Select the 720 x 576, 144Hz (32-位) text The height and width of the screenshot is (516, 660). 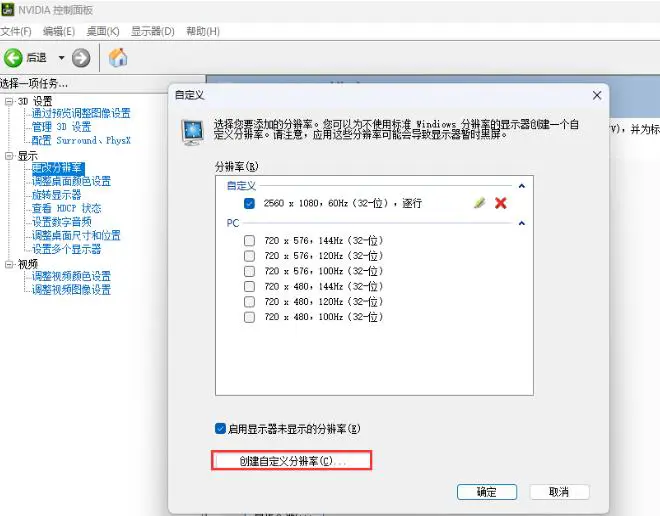pos(324,240)
